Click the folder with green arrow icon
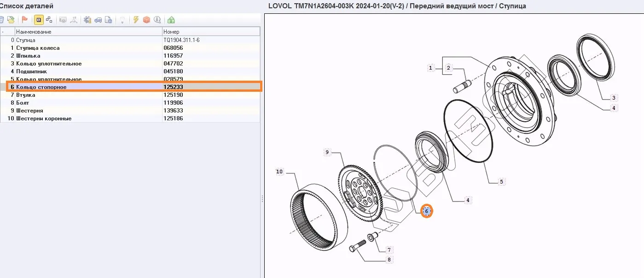Image resolution: width=644 pixels, height=278 pixels. coord(11,20)
